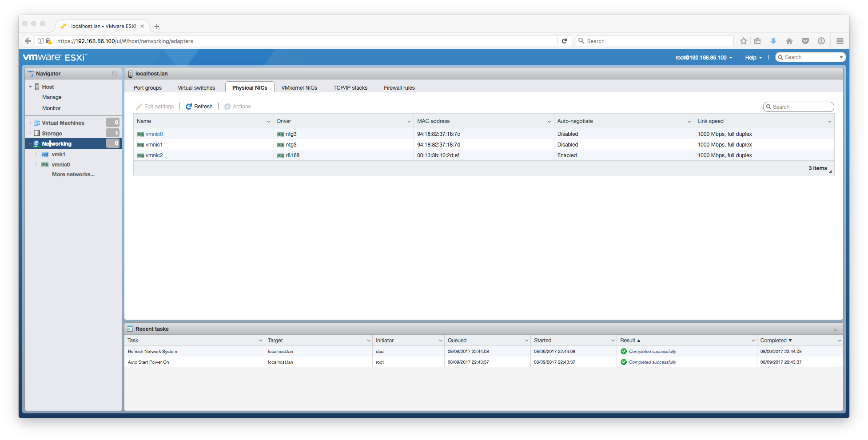Click the Edit settings button
Viewport: 868px width, 440px height.
tap(155, 107)
